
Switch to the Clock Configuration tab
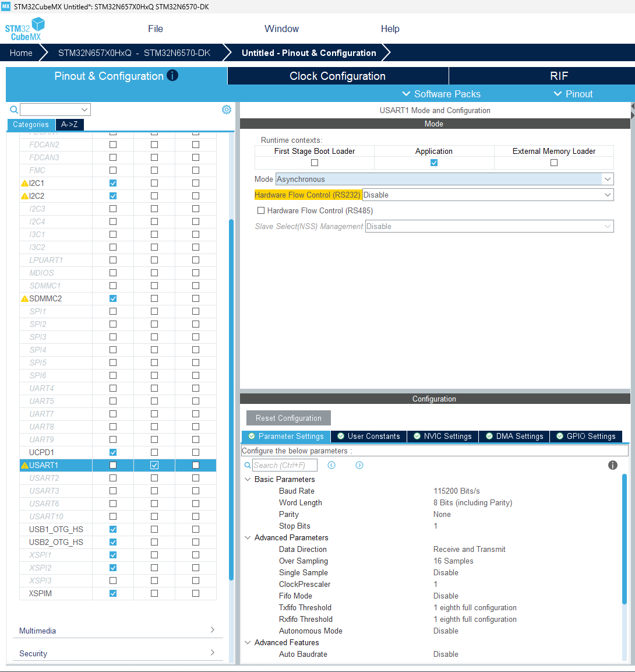(x=338, y=76)
